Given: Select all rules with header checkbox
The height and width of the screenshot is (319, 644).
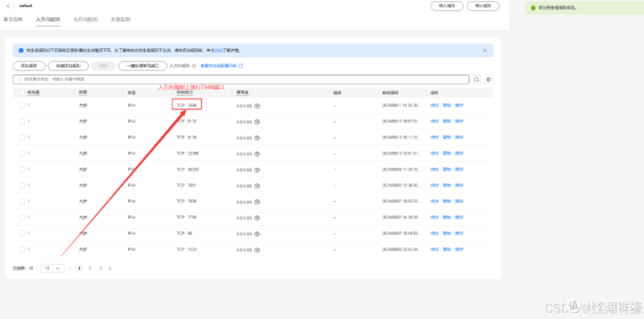Looking at the screenshot, I should [22, 92].
